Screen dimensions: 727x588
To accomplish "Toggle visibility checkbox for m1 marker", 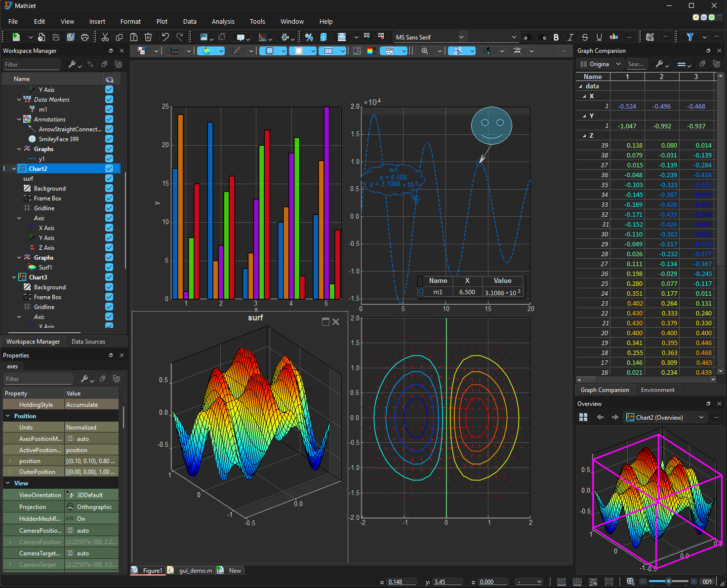I will 109,109.
